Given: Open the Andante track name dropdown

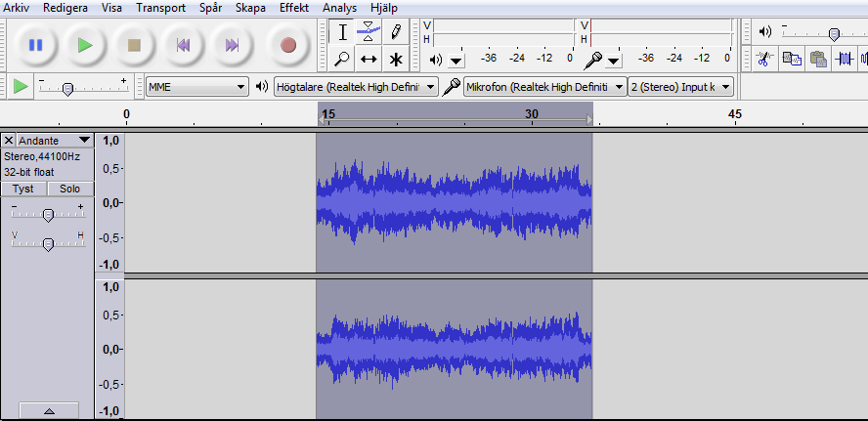Looking at the screenshot, I should (x=55, y=141).
